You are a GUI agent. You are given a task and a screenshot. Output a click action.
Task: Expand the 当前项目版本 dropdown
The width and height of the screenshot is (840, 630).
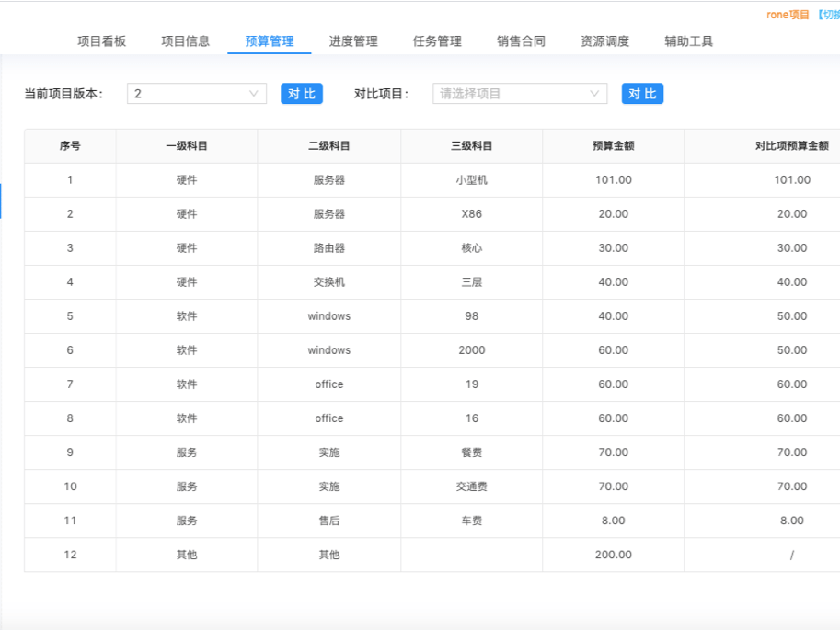coord(189,94)
